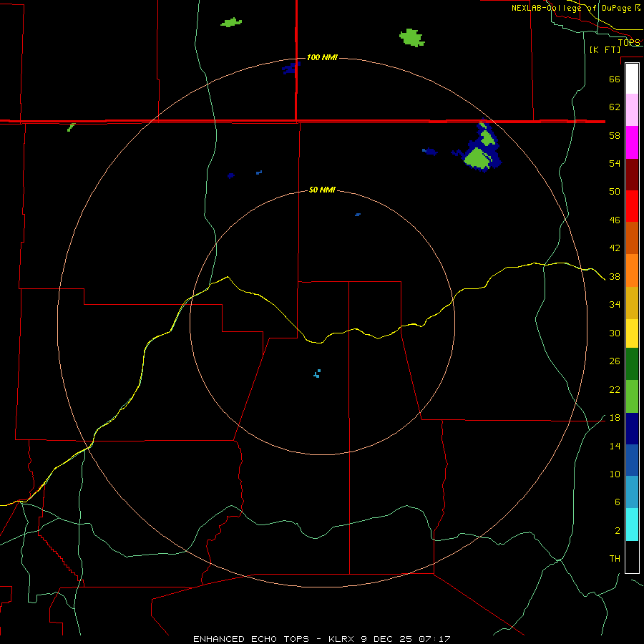Click the '30' legend value
The height and width of the screenshot is (644, 644).
[x=615, y=333]
